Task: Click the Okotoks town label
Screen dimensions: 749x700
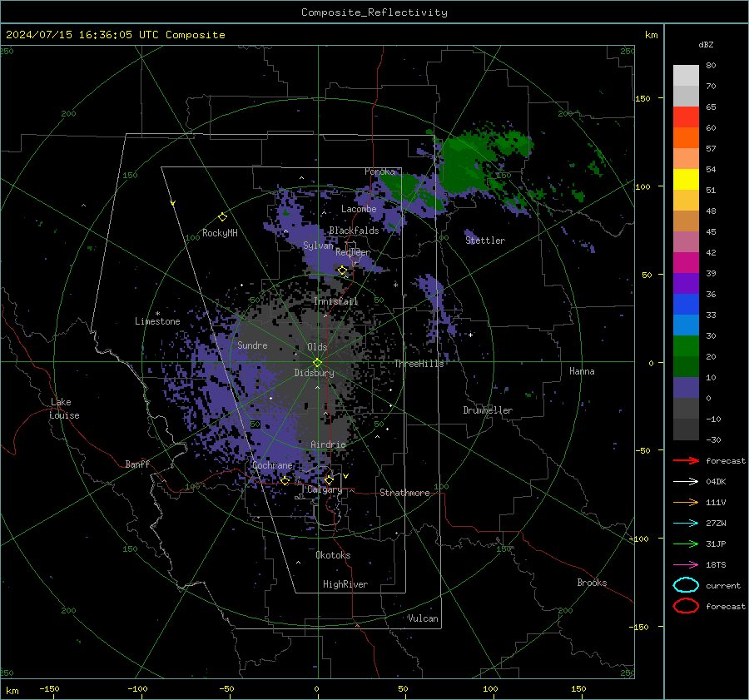Action: pos(333,555)
